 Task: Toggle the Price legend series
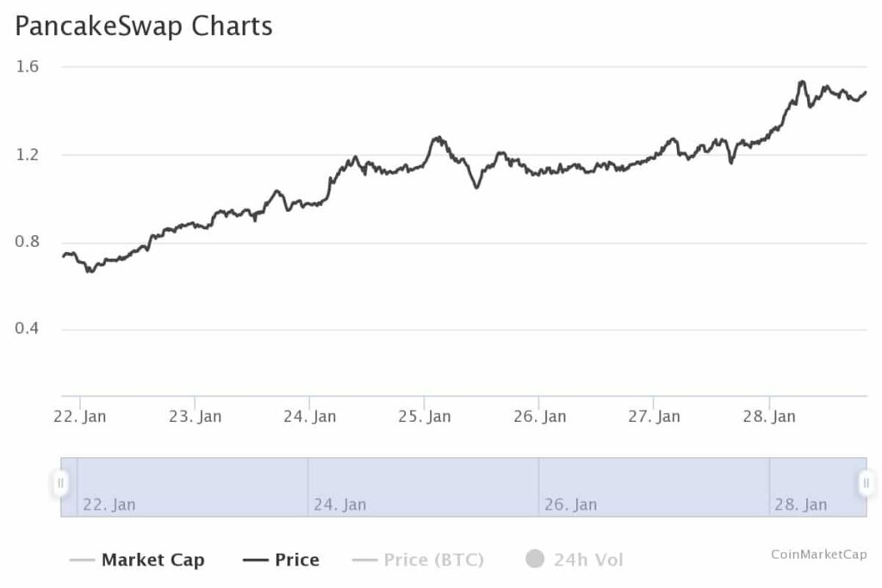point(296,560)
